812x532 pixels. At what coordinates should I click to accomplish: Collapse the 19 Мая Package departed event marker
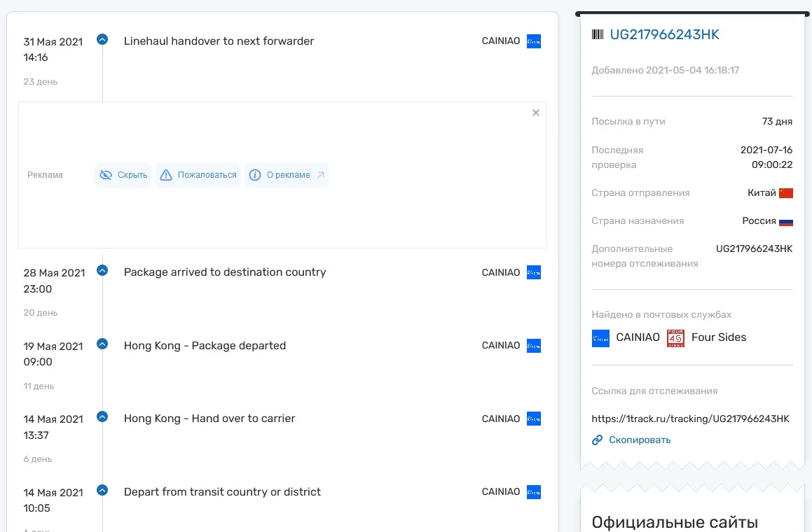(x=102, y=344)
